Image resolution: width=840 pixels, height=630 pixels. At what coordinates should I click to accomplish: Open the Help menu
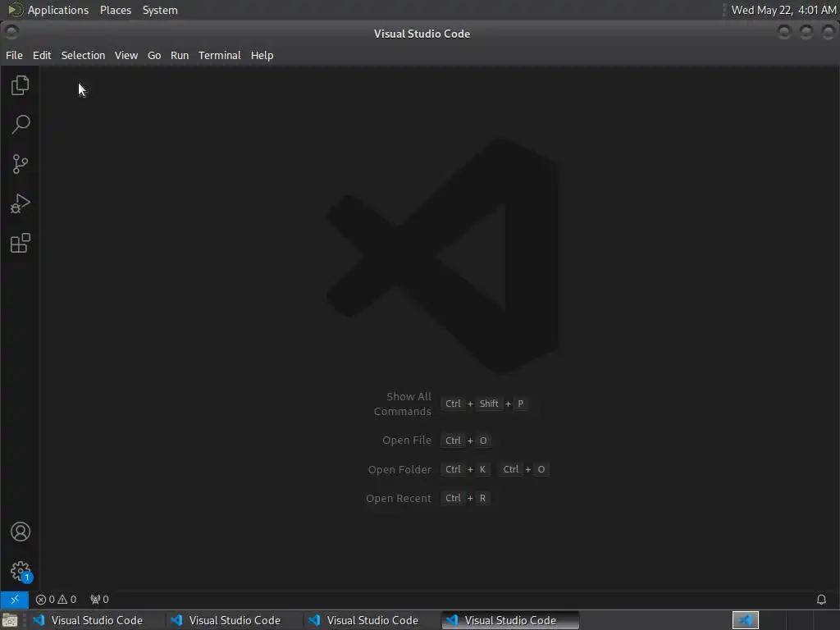[262, 55]
